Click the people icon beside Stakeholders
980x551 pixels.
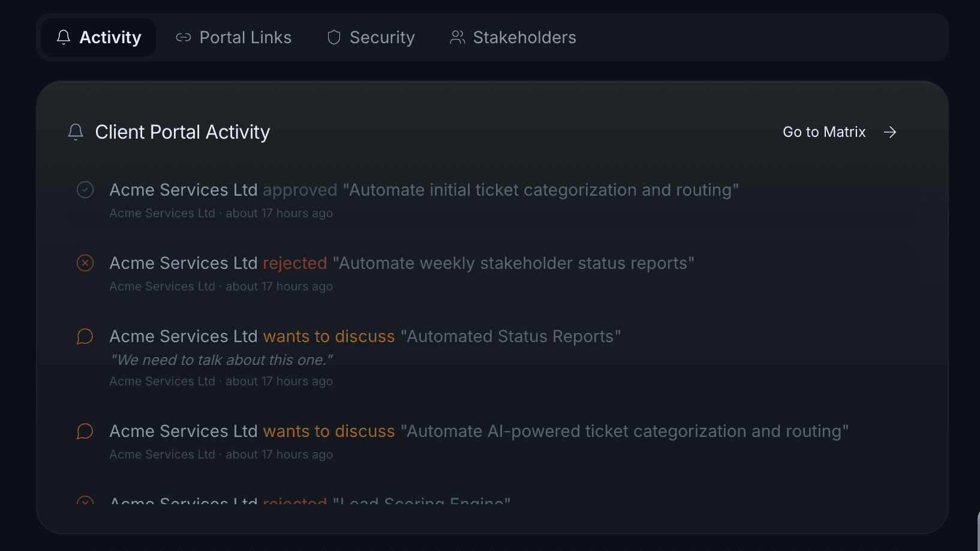coord(458,37)
